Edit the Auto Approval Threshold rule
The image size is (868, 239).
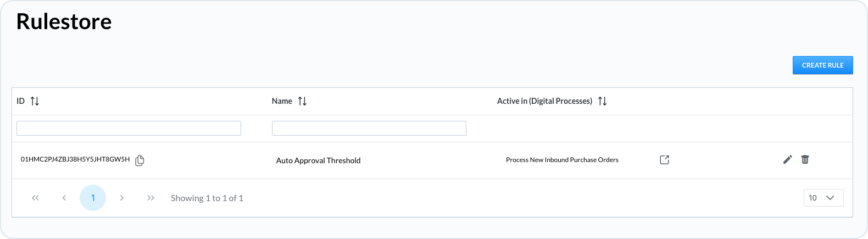coord(787,159)
